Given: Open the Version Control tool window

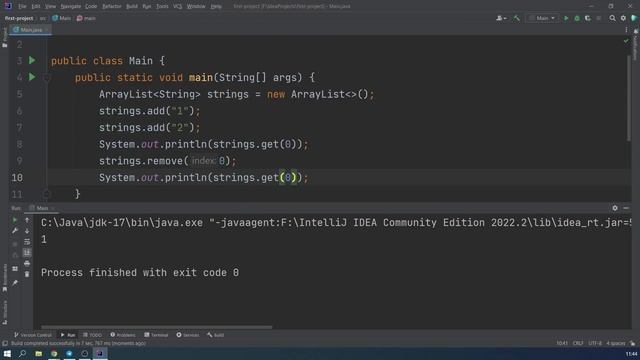Looking at the screenshot, I should click(x=33, y=335).
